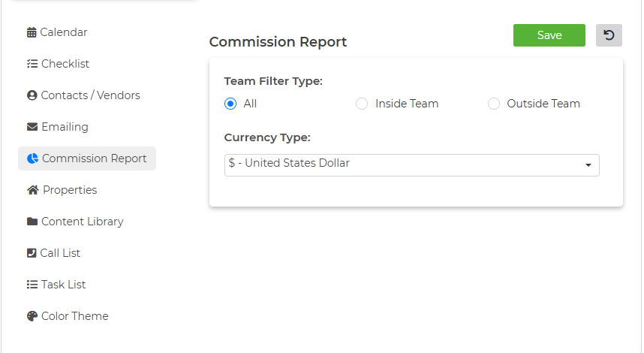Select the Inside Team radio button

pyautogui.click(x=362, y=104)
